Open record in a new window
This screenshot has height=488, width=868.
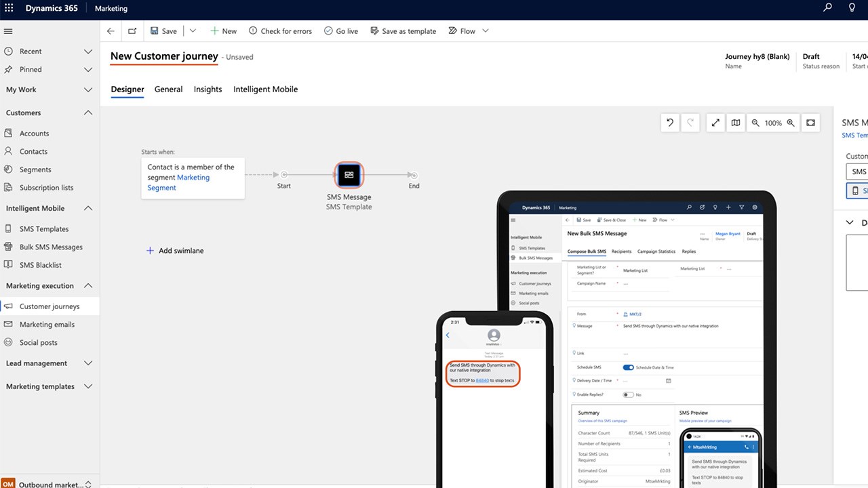point(132,31)
